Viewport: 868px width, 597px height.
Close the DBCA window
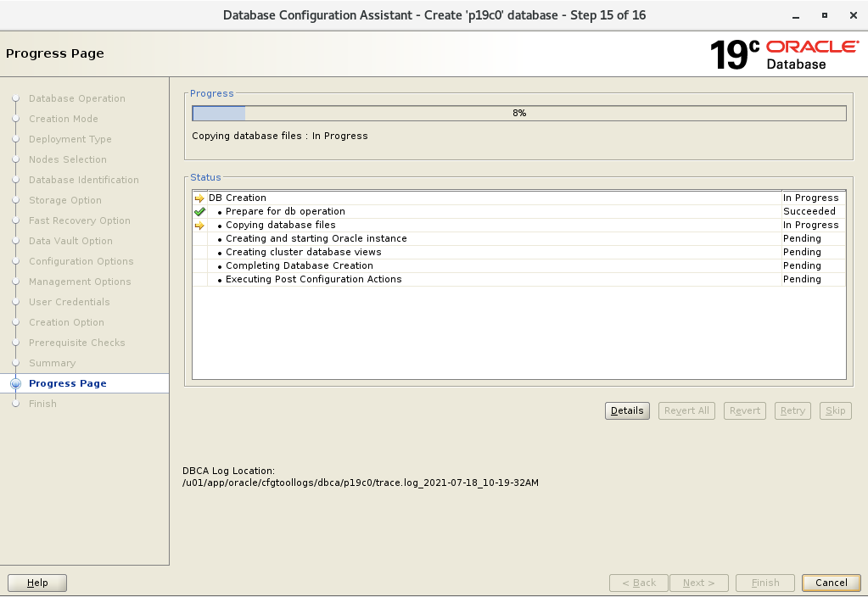click(x=853, y=15)
